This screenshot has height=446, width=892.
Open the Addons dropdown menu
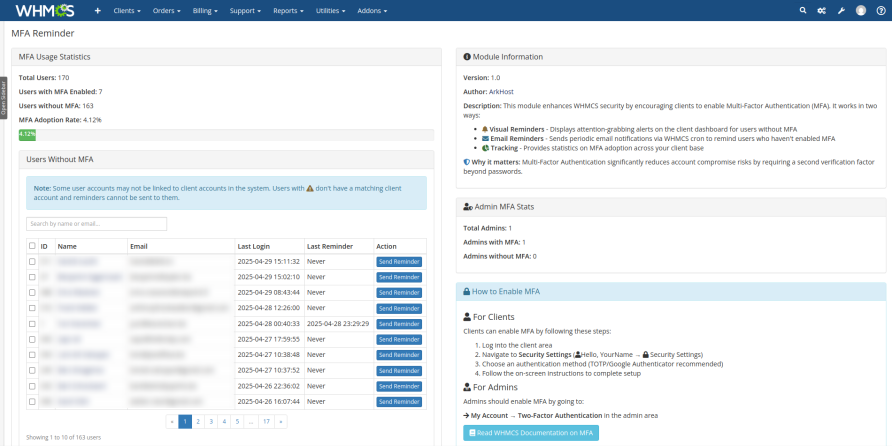tap(372, 11)
